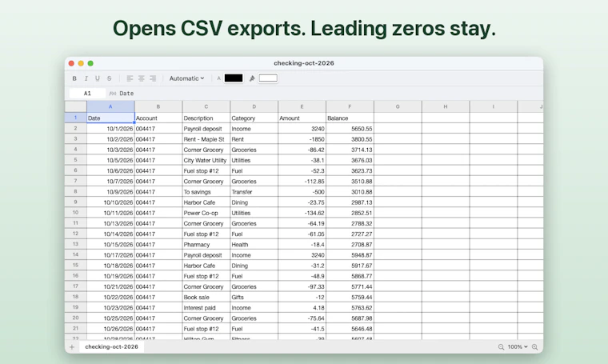Open the 100% zoom level dropdown
Image resolution: width=608 pixels, height=364 pixels.
coord(518,347)
